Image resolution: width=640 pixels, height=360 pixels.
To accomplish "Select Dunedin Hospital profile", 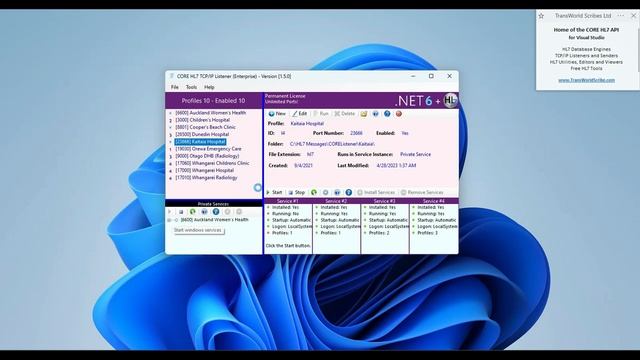I will click(x=202, y=134).
